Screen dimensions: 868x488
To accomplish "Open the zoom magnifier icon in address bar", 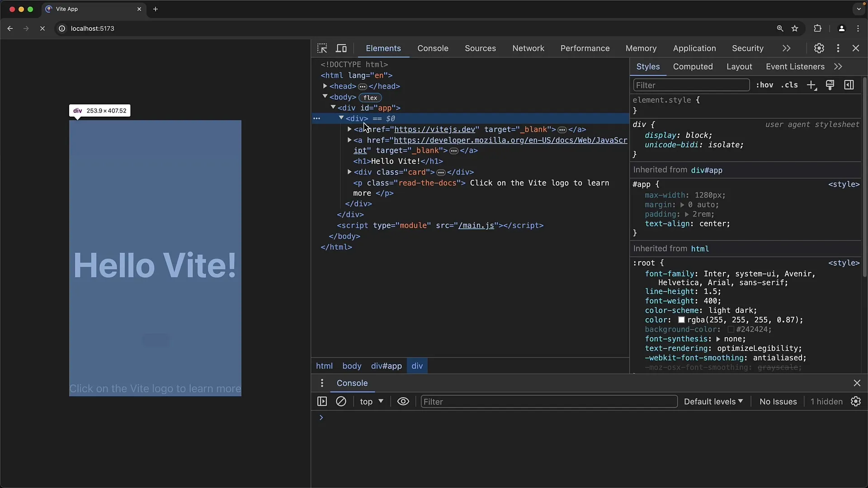I will (x=780, y=28).
